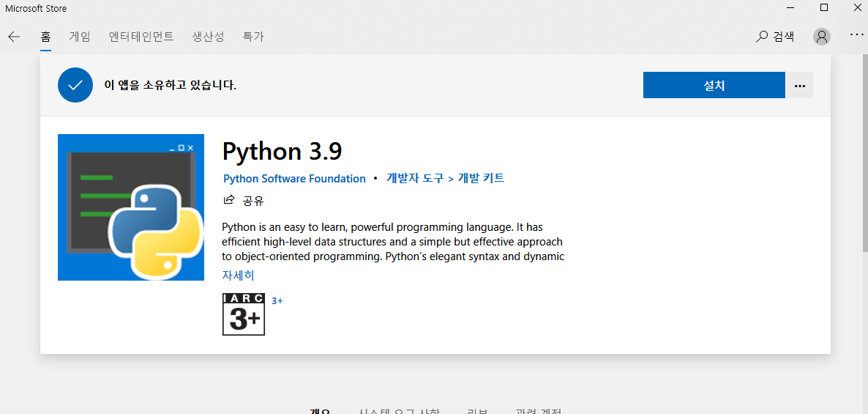Click the IARC 3+ rating badge

[244, 314]
